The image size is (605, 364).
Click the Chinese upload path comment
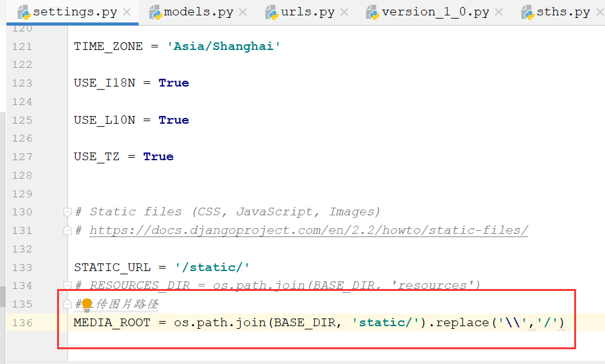click(117, 304)
